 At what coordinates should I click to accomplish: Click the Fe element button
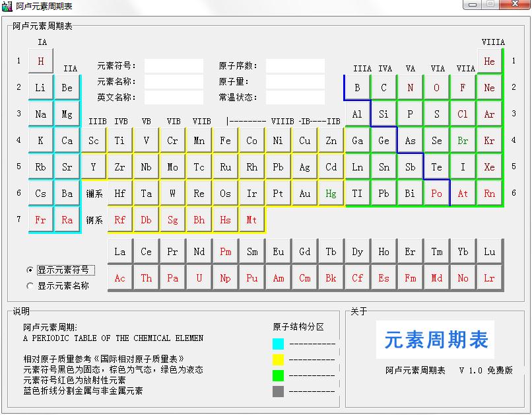(x=226, y=141)
